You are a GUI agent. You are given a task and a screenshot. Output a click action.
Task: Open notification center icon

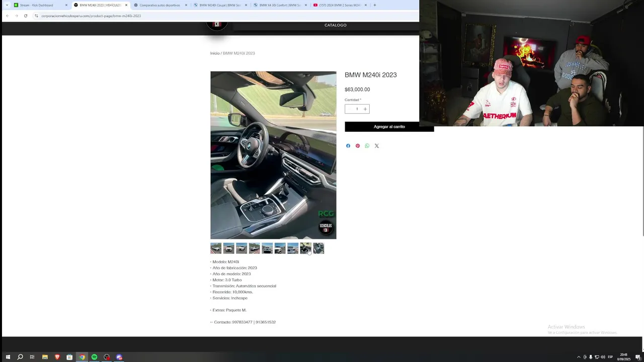coord(637,357)
